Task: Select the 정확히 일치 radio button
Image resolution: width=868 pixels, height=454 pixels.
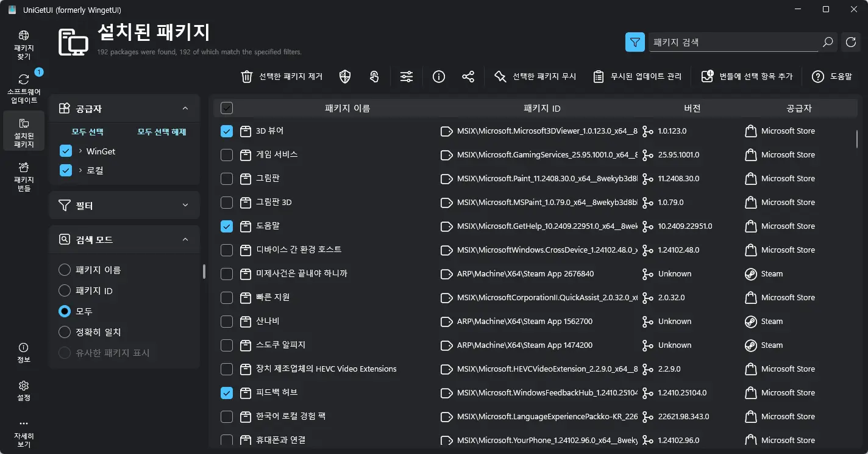Action: (x=65, y=332)
